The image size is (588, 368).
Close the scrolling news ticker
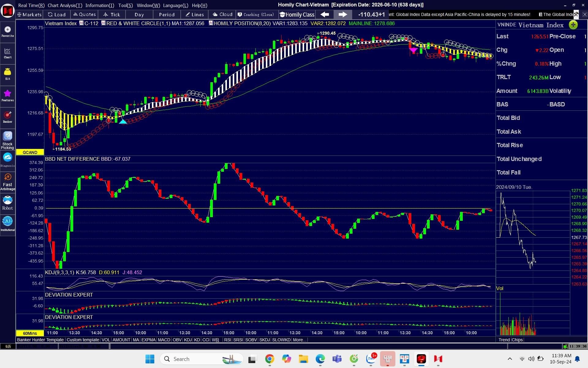tap(585, 14)
